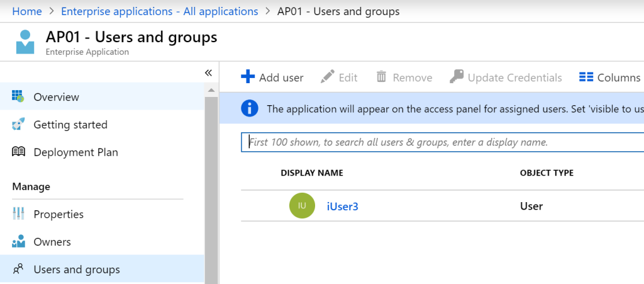Click the blue info icon in banner
Screen dimensions: 644x284
click(x=250, y=108)
